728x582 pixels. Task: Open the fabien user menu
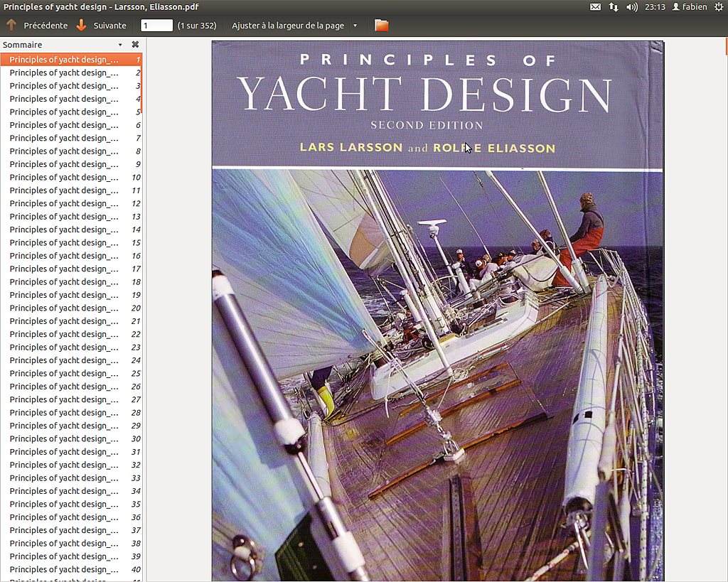tap(690, 7)
